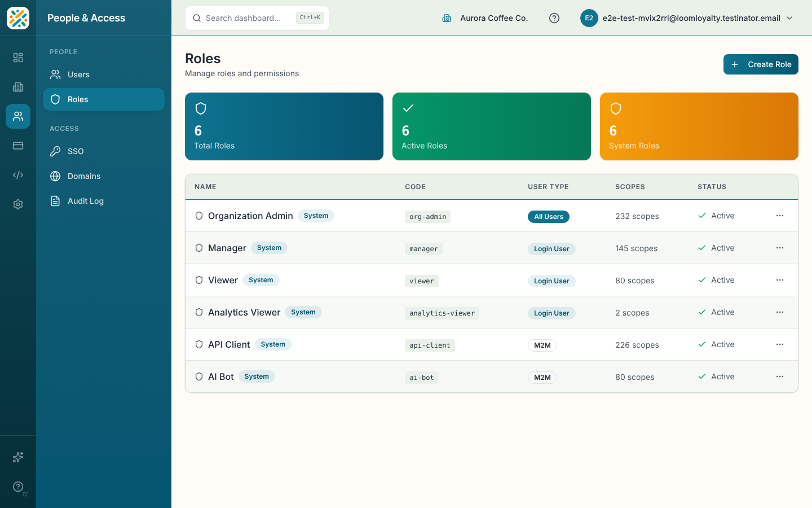
Task: Click the All Users badge
Action: click(x=549, y=217)
